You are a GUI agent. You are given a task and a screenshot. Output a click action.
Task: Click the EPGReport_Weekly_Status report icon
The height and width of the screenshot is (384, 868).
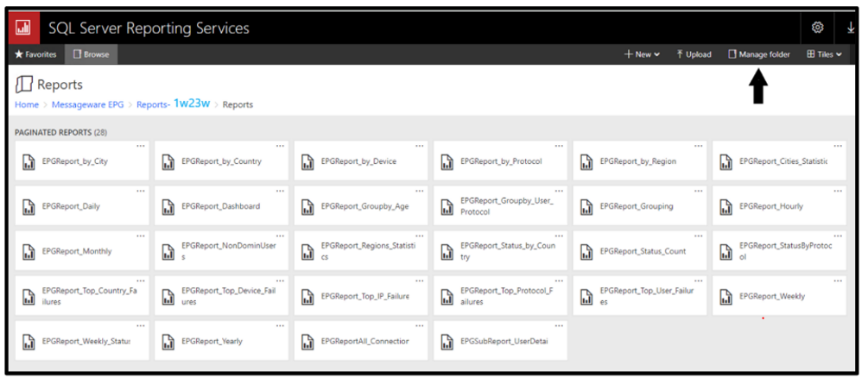[29, 342]
